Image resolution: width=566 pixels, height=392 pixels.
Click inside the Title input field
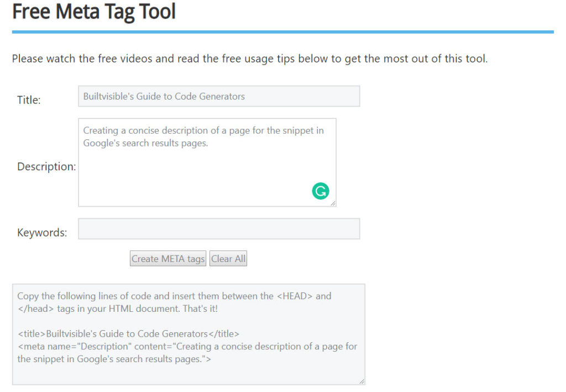point(219,96)
